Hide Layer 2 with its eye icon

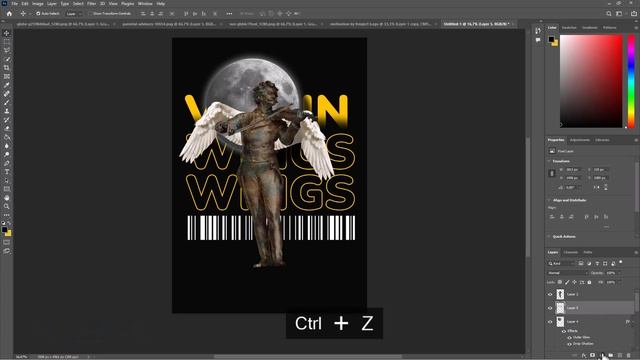click(550, 294)
